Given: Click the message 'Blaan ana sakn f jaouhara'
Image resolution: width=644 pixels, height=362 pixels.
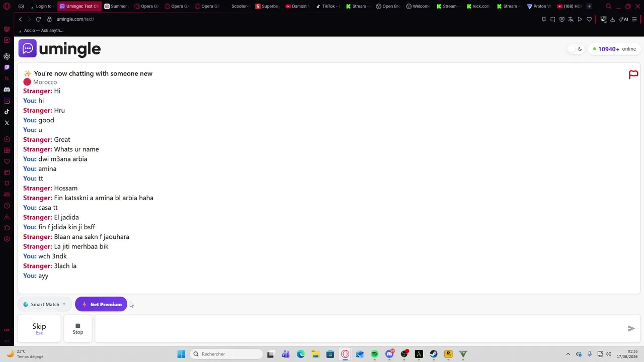Looking at the screenshot, I should [92, 237].
